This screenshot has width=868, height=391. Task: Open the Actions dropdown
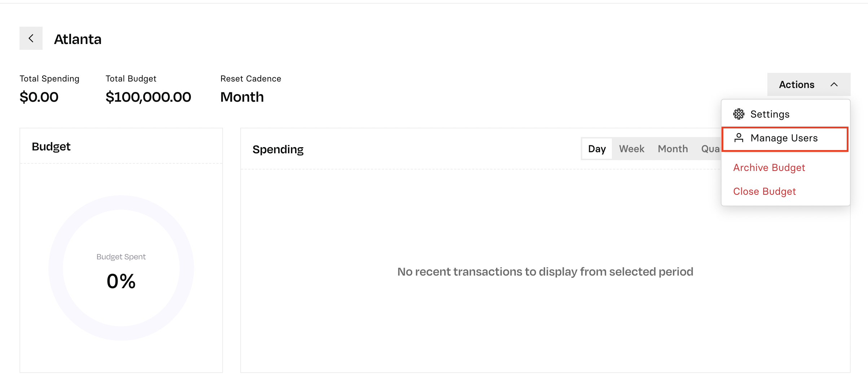tap(808, 84)
